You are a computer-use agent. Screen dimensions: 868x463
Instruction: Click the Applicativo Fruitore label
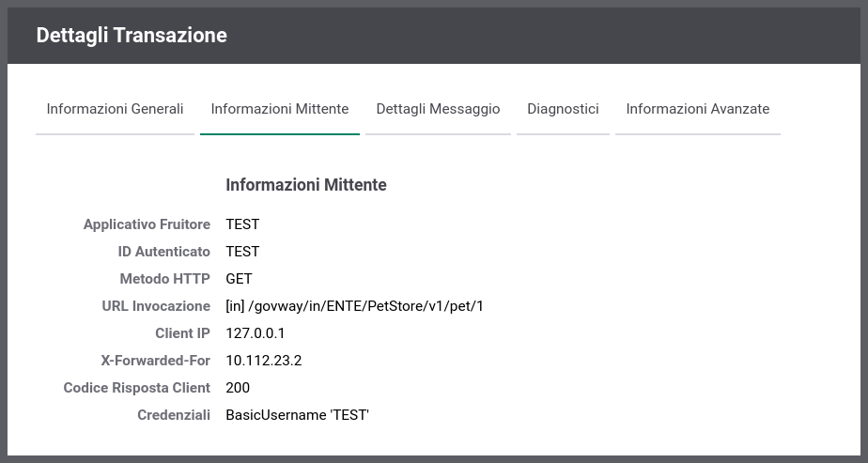(x=147, y=224)
